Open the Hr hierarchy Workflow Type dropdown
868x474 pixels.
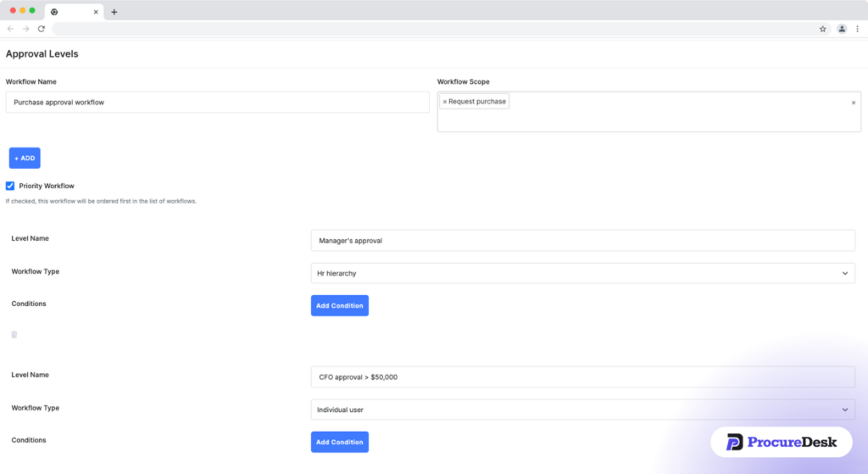click(x=583, y=274)
